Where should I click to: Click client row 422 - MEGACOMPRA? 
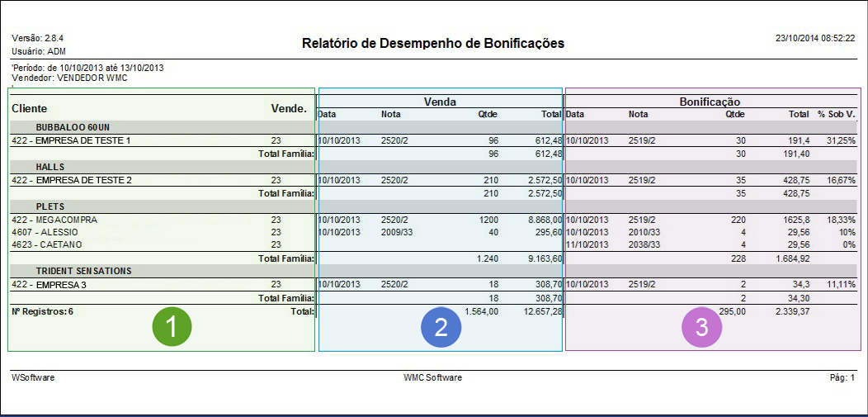[x=54, y=220]
